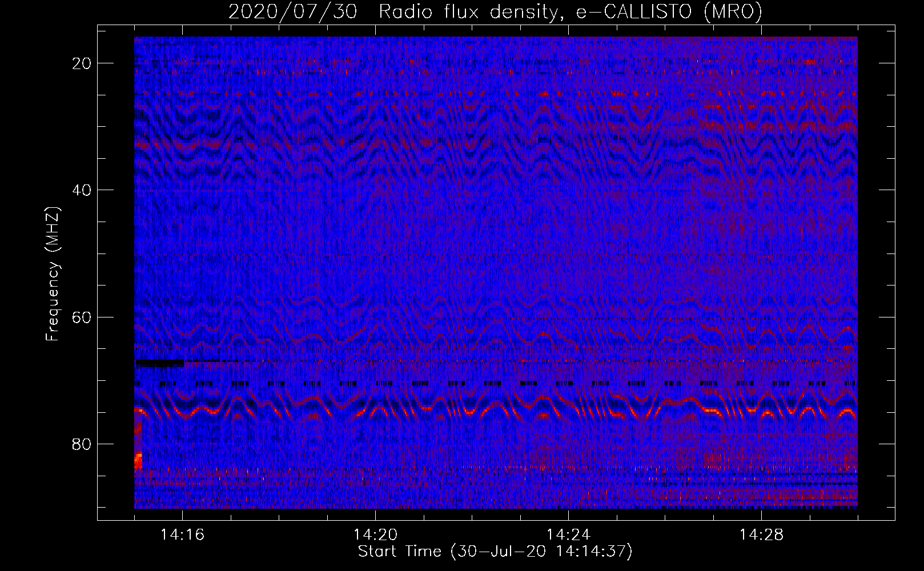924x571 pixels.
Task: Click the frequency tick label '20'
Action: (82, 63)
